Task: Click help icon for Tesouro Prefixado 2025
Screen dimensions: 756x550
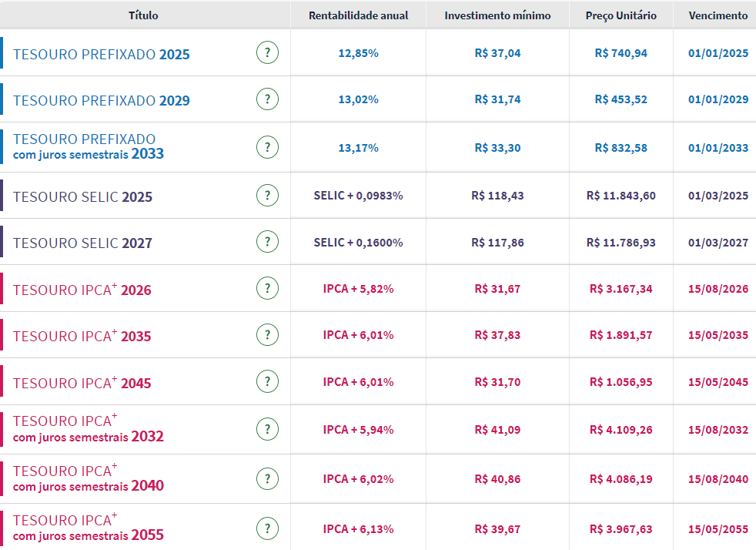Action: (x=267, y=53)
